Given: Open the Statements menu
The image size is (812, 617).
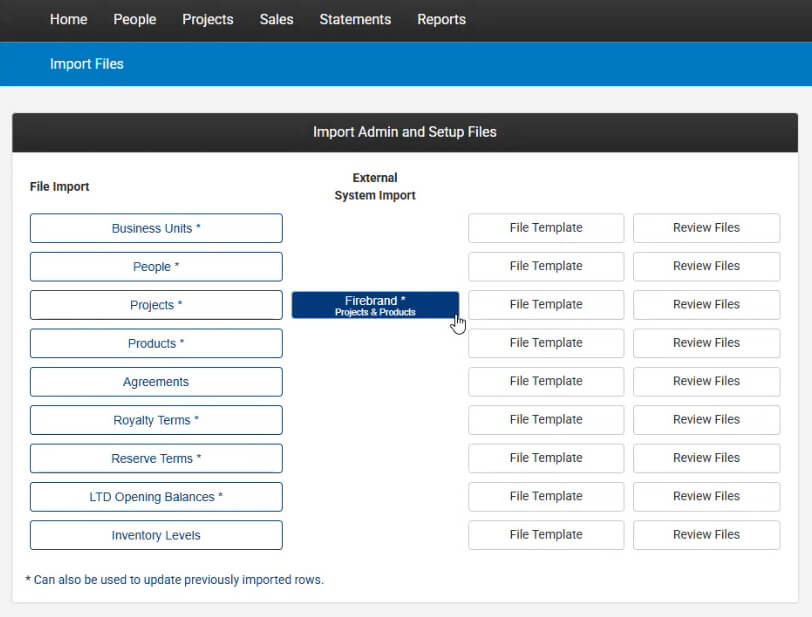Looking at the screenshot, I should [355, 19].
